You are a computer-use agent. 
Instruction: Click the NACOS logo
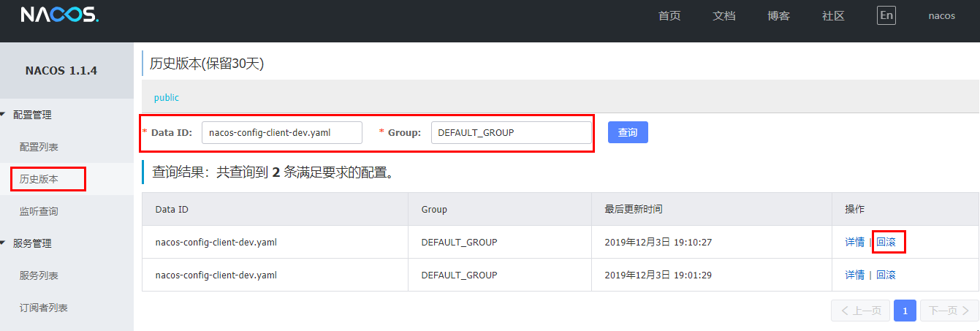pyautogui.click(x=60, y=15)
